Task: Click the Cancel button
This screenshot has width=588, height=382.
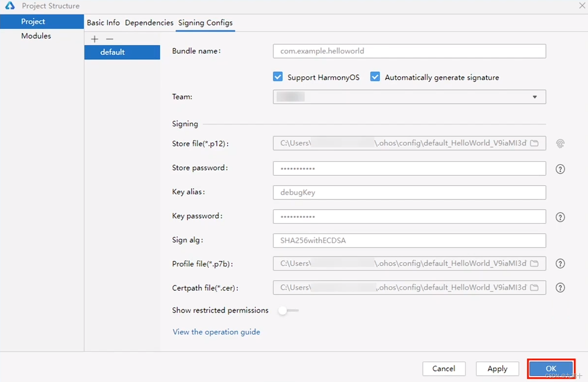Action: coord(444,369)
